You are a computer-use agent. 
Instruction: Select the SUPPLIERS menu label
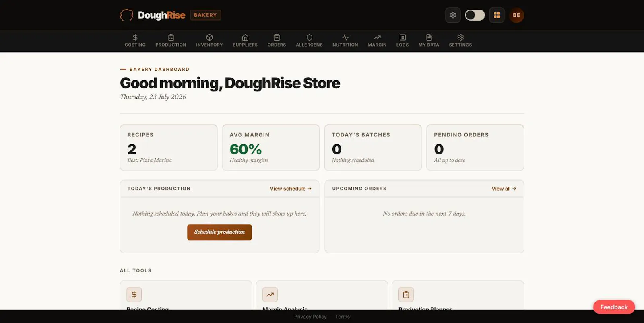(x=245, y=45)
